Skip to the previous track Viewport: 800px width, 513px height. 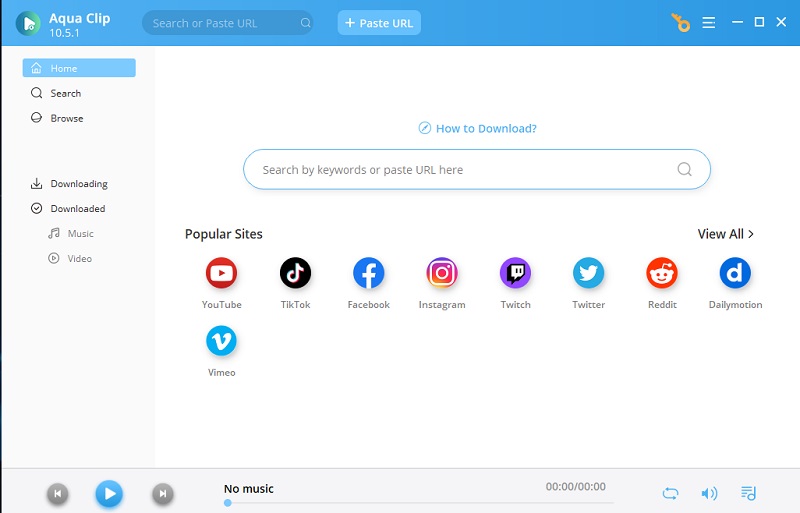point(58,494)
